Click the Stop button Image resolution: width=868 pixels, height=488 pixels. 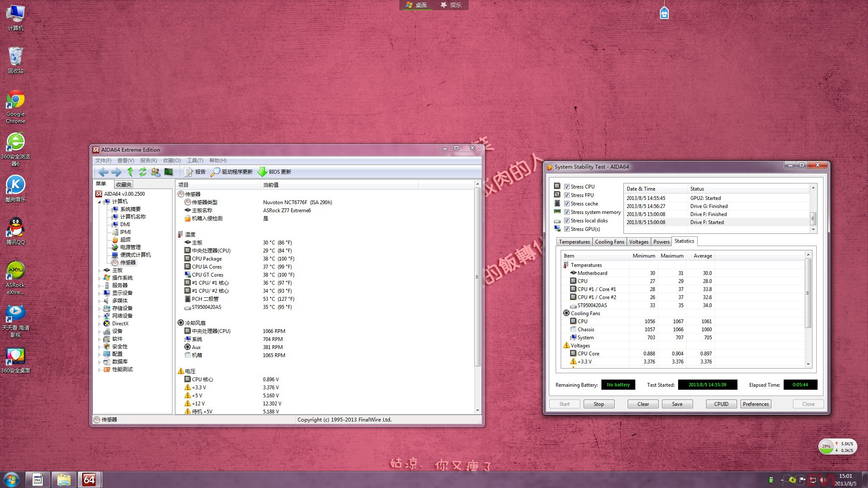tap(598, 404)
